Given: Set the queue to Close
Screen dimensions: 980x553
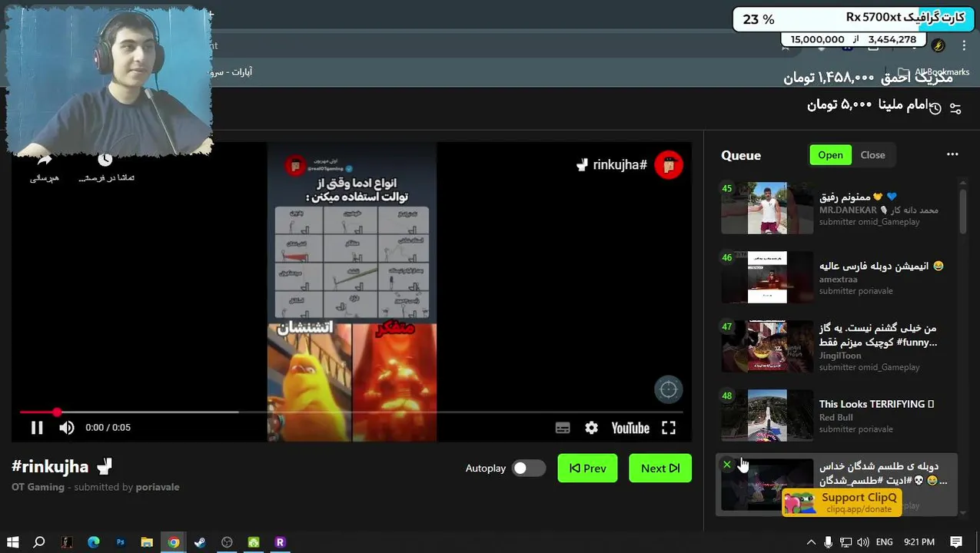Looking at the screenshot, I should click(x=872, y=155).
